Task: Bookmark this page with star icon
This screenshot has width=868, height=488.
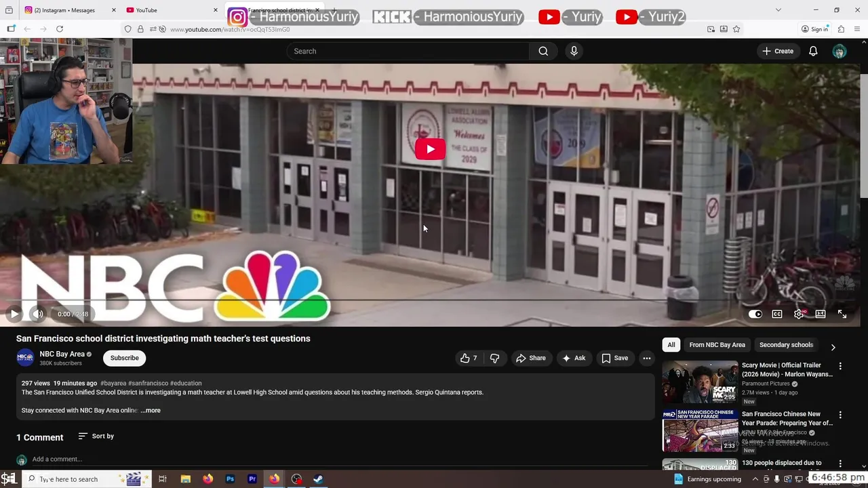Action: [x=736, y=29]
